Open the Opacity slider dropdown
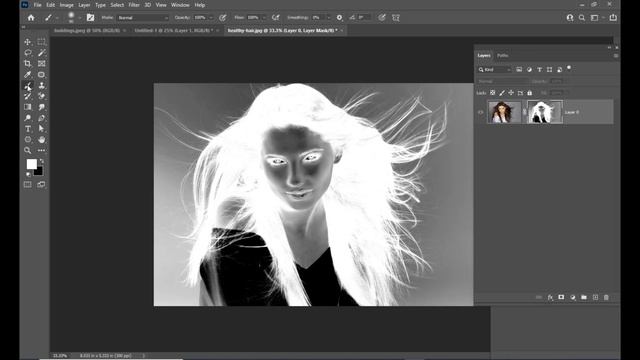 tap(211, 18)
